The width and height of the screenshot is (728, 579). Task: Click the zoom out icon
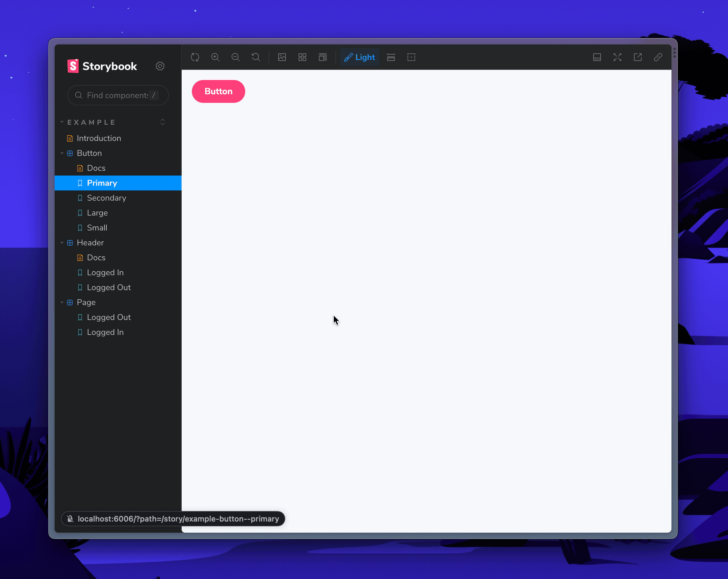click(236, 57)
